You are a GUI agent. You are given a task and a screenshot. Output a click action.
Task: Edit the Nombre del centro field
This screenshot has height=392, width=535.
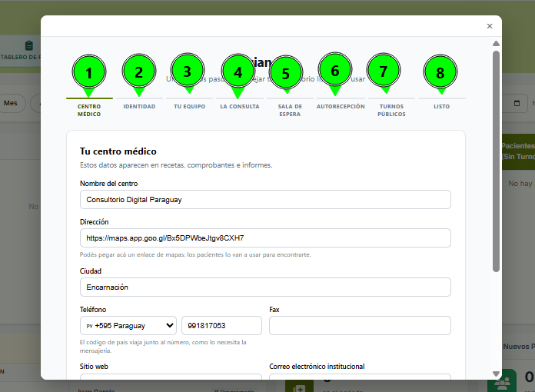coord(265,200)
